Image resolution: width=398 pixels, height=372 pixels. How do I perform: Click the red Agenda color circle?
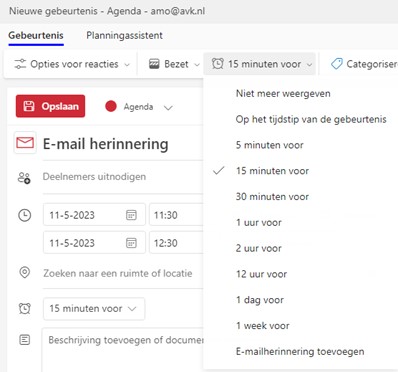coord(111,107)
